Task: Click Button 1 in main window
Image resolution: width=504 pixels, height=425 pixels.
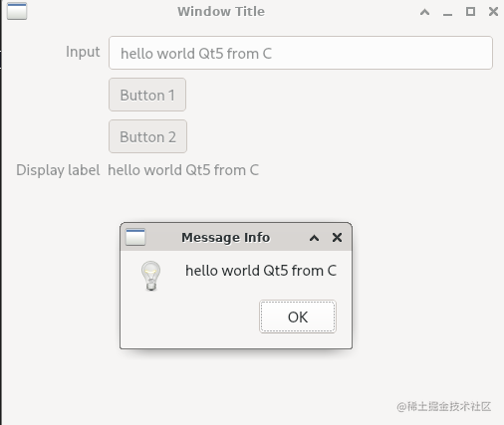Action: (147, 95)
